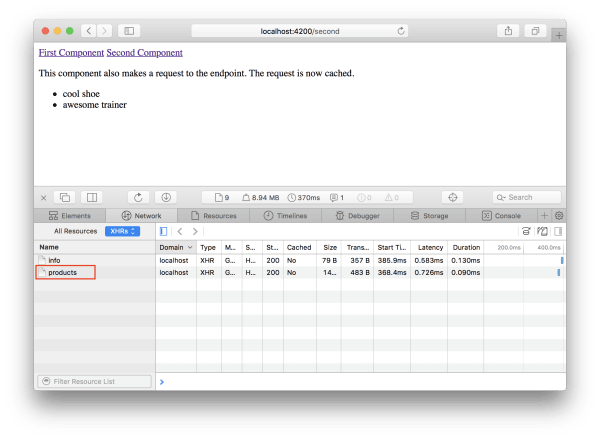Reload page via address bar icon
The image size is (600, 439).
click(x=401, y=31)
